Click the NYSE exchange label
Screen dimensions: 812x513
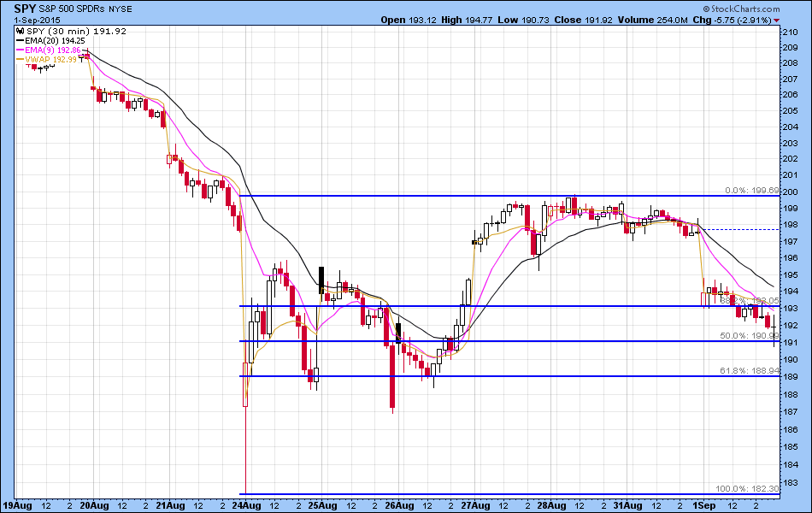pos(121,9)
